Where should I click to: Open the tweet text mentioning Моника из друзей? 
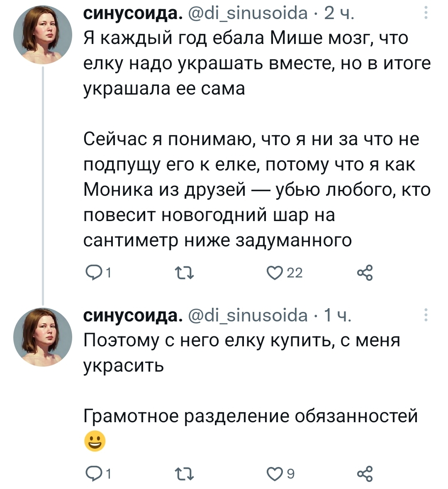click(257, 190)
